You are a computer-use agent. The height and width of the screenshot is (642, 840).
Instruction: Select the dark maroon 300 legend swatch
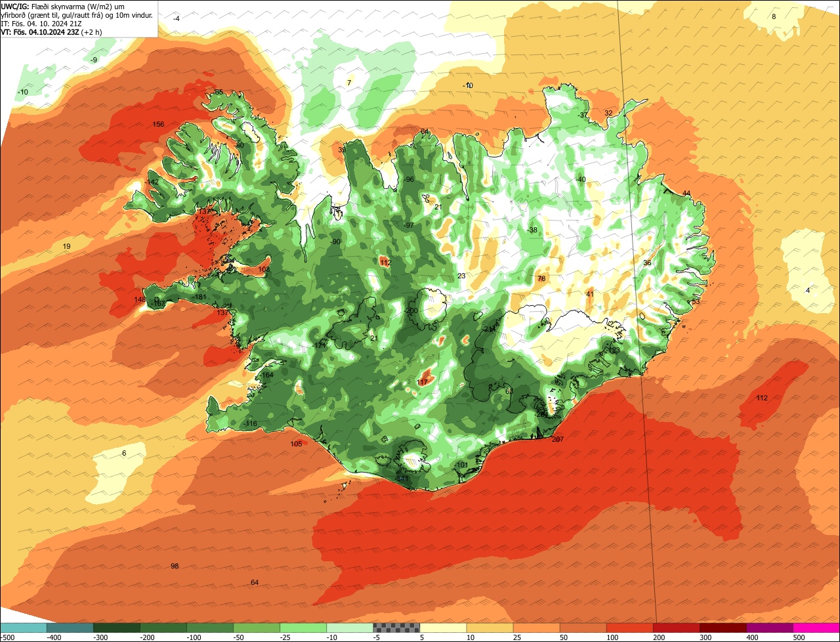[723, 628]
